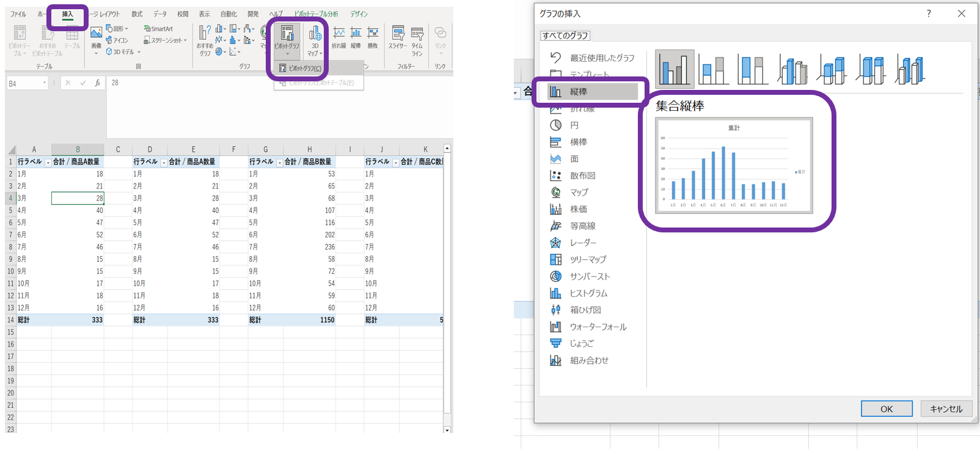Image resolution: width=980 pixels, height=463 pixels.
Task: Insert SmartArt graphic
Action: [x=159, y=29]
